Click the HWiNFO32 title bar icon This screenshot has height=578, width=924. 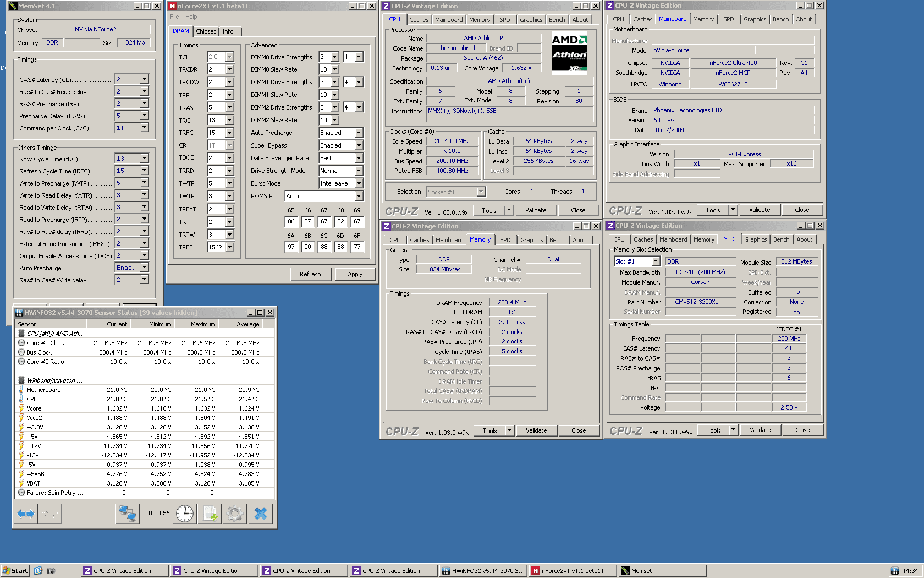tap(19, 313)
